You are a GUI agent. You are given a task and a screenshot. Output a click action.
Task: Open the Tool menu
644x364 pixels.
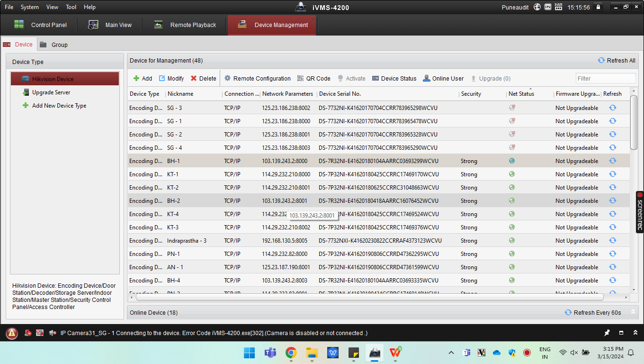click(x=71, y=7)
